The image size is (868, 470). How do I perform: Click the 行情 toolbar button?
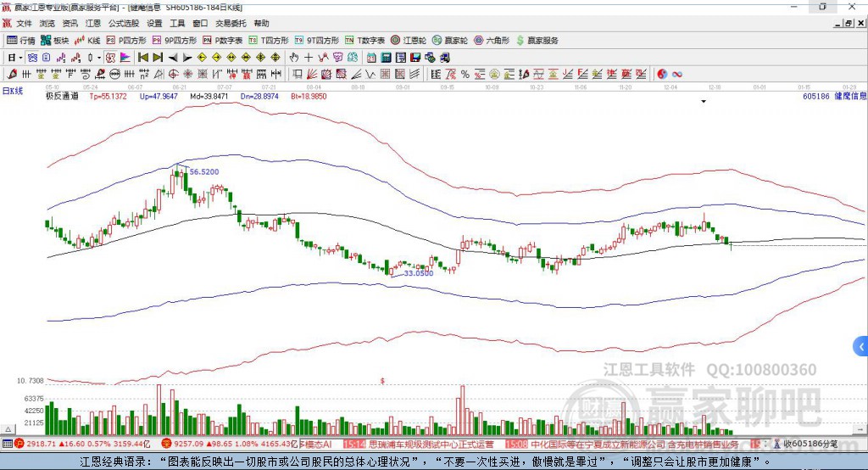21,41
